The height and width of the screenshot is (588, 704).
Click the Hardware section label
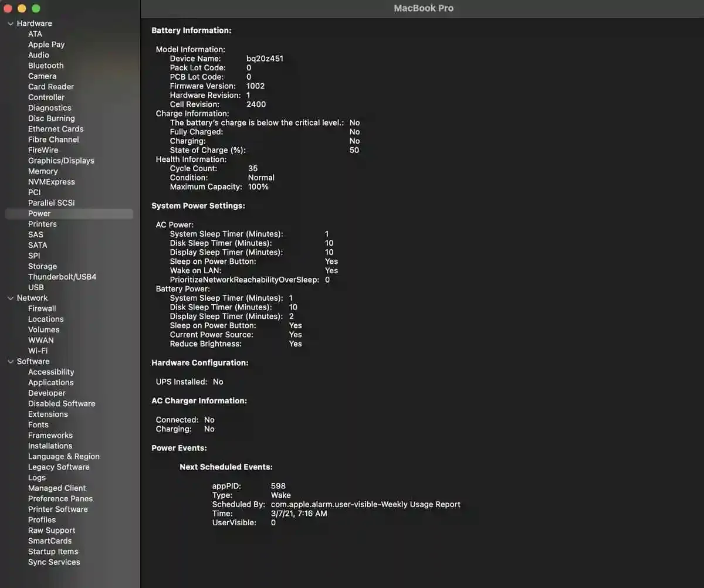[x=35, y=23]
